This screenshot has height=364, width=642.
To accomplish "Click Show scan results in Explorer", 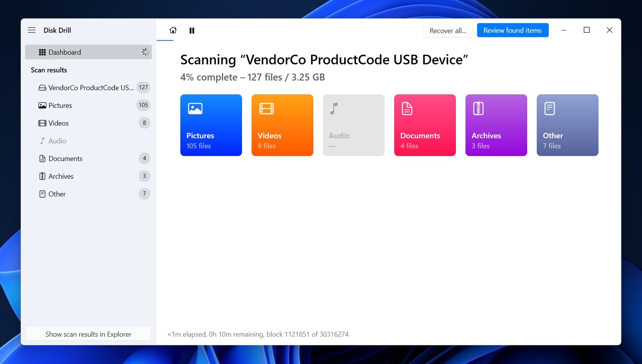I will [x=88, y=334].
